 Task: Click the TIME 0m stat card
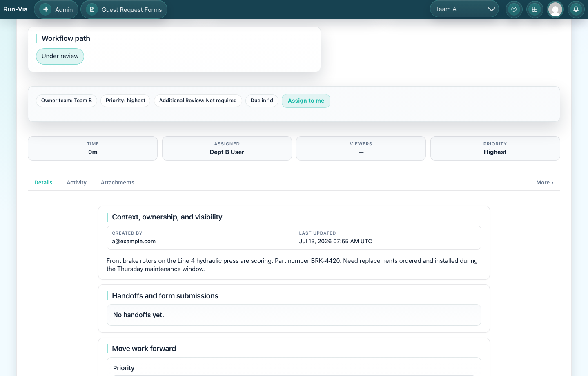click(93, 148)
